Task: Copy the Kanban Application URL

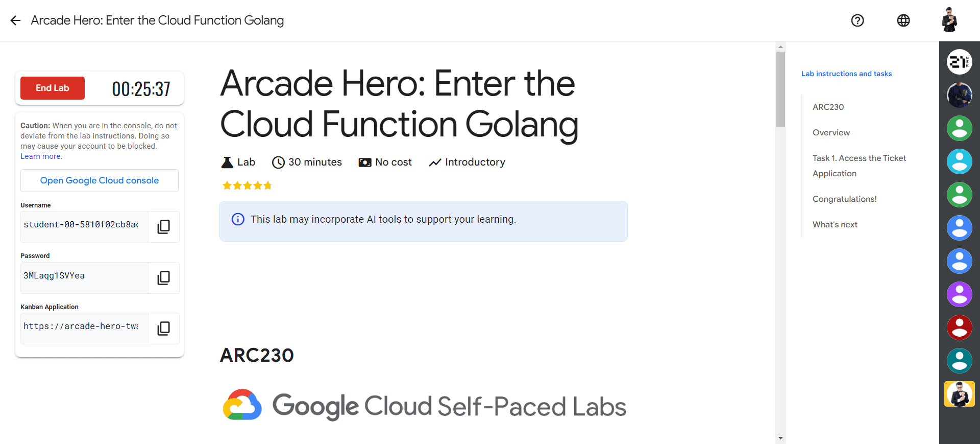Action: coord(163,328)
